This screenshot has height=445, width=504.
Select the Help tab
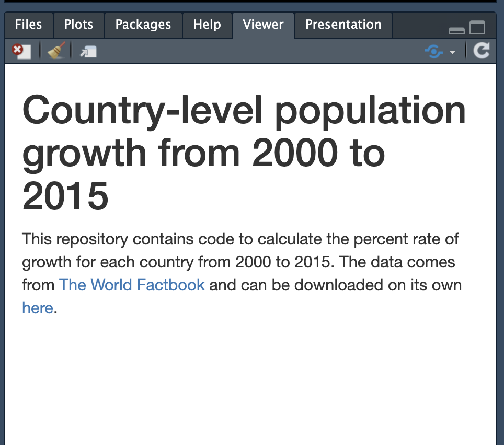coord(207,25)
